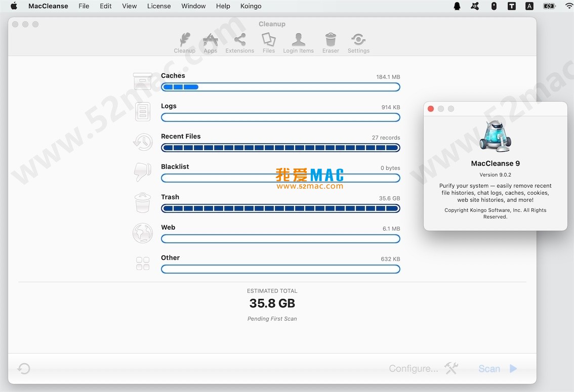Click the 35.6 GB trash size value
Screen dimensions: 574x392
coord(390,198)
